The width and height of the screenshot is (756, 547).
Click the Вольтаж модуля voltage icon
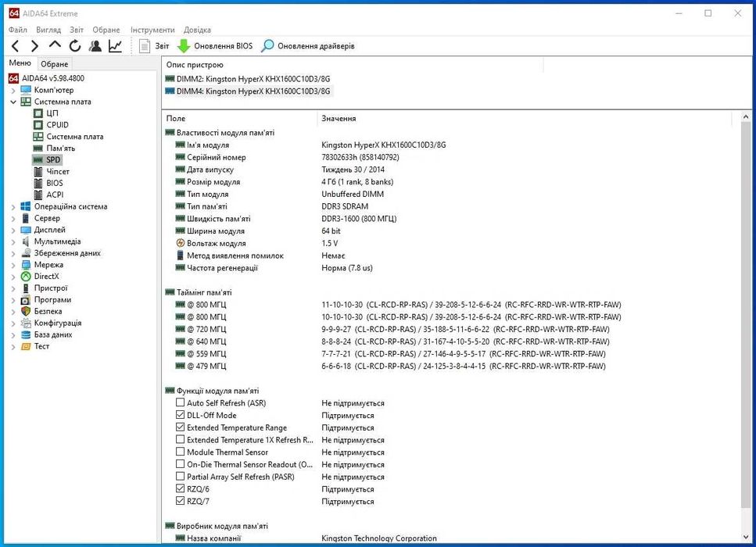point(181,243)
